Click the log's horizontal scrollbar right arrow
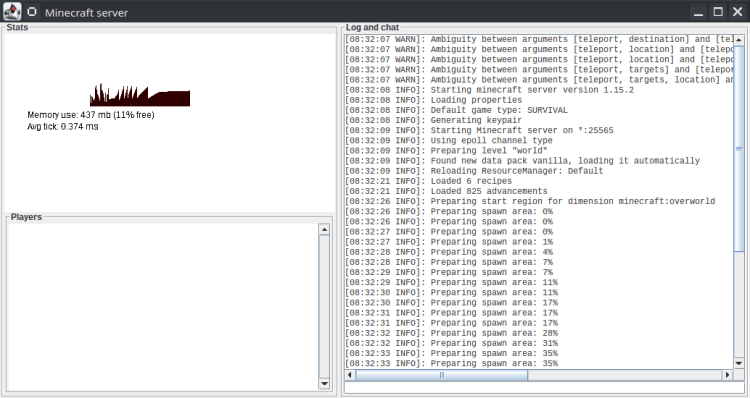The width and height of the screenshot is (750, 398). pyautogui.click(x=728, y=375)
